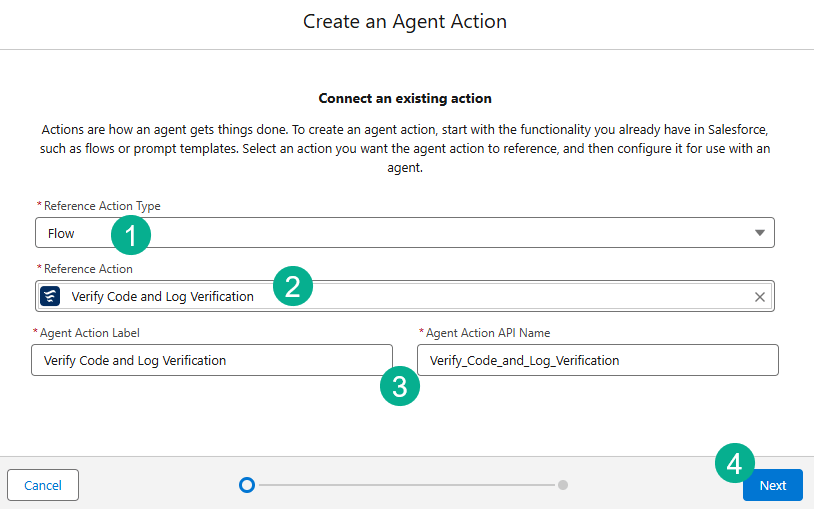
Task: Click the Create an Agent Action title
Action: (405, 21)
